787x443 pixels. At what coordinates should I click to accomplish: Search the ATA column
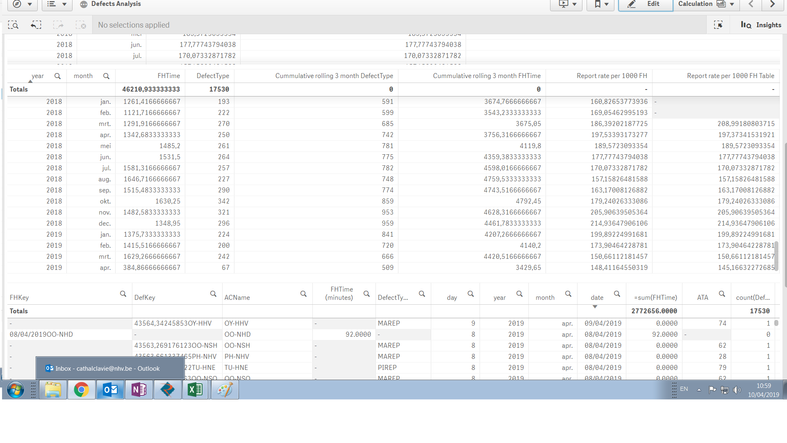point(722,294)
